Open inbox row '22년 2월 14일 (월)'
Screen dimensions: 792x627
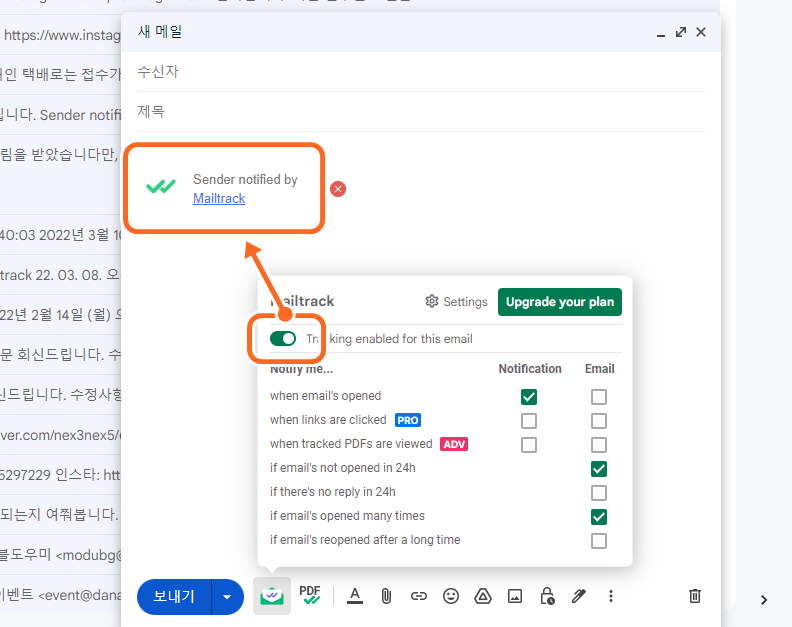tap(61, 315)
